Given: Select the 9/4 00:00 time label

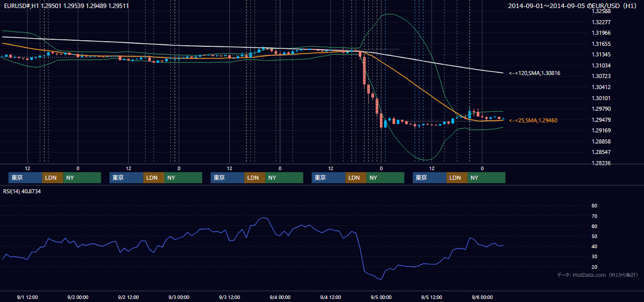Looking at the screenshot, I should tap(280, 297).
